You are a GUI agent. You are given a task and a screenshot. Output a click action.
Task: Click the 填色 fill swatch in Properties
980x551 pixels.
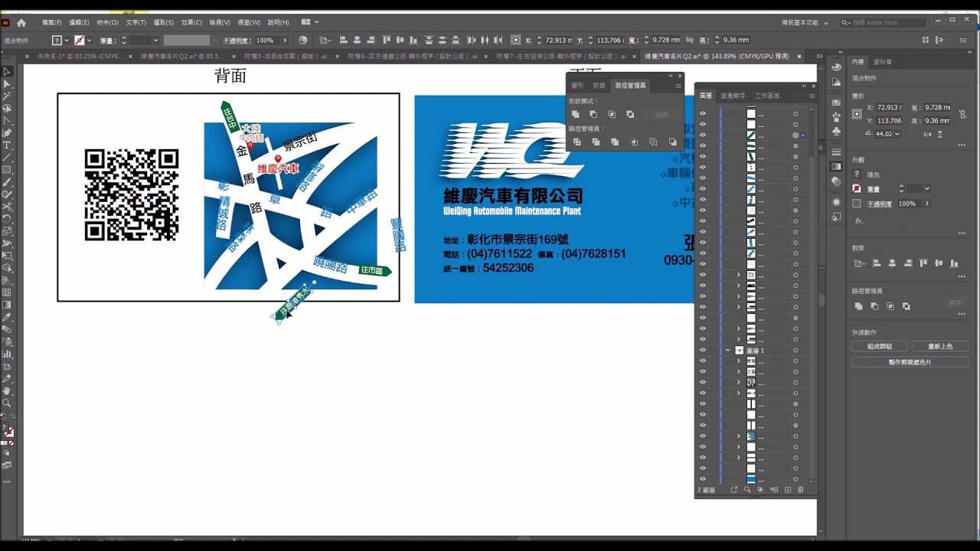[x=857, y=174]
